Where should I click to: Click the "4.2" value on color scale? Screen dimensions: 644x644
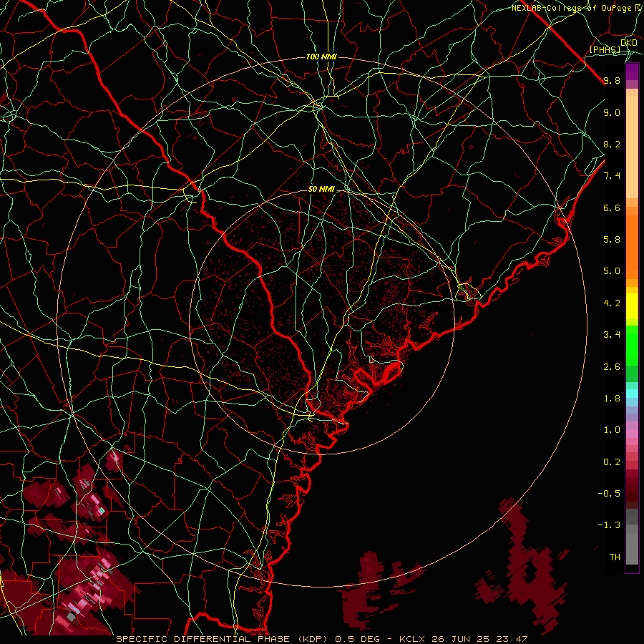point(612,303)
